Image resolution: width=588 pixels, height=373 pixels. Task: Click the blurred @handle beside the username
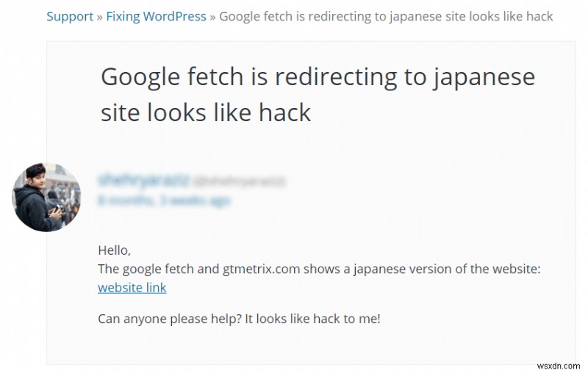point(240,181)
